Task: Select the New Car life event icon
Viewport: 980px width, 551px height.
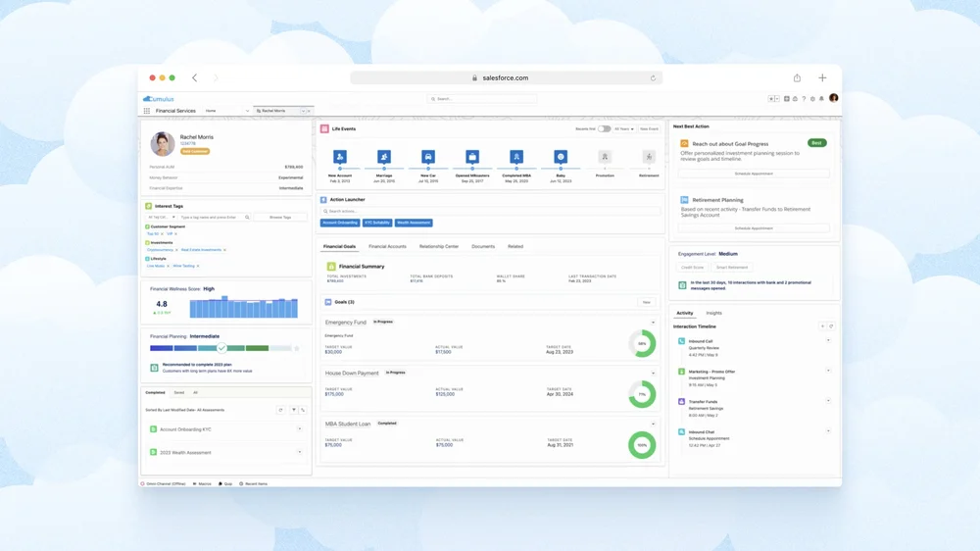Action: pos(428,156)
